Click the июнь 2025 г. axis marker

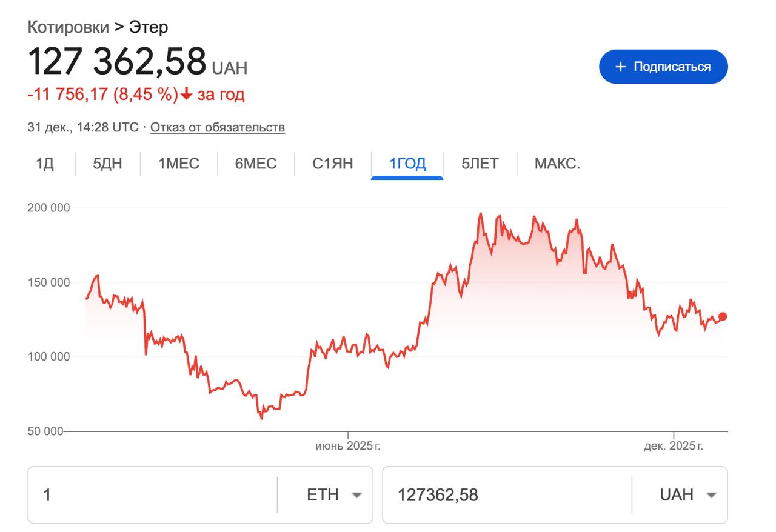[x=348, y=447]
